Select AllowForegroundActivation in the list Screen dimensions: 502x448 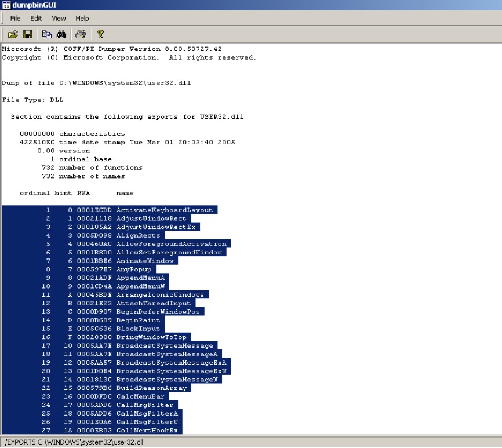(171, 244)
